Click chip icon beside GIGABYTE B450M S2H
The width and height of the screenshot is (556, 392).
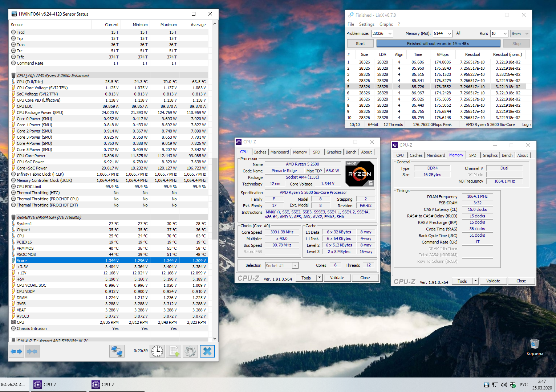tap(13, 217)
